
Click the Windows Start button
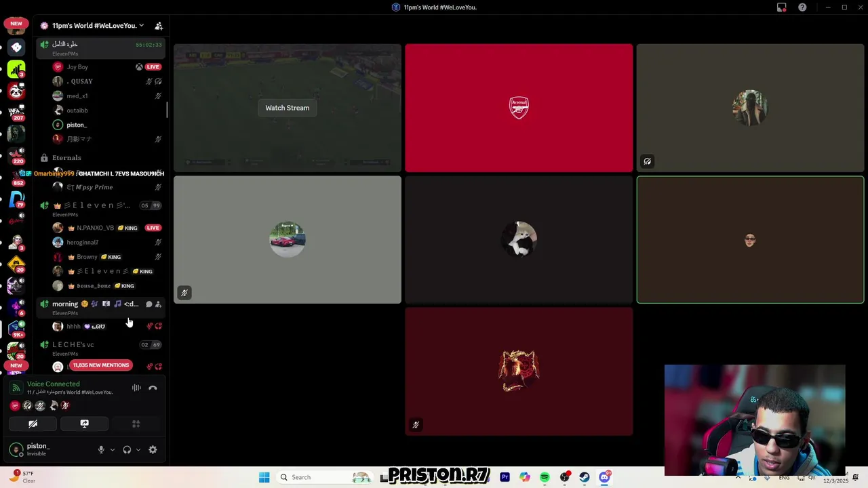[264, 477]
